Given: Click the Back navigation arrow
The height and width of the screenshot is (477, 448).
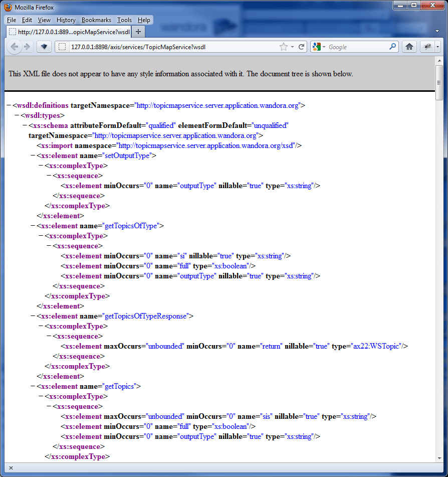Looking at the screenshot, I should pyautogui.click(x=14, y=47).
